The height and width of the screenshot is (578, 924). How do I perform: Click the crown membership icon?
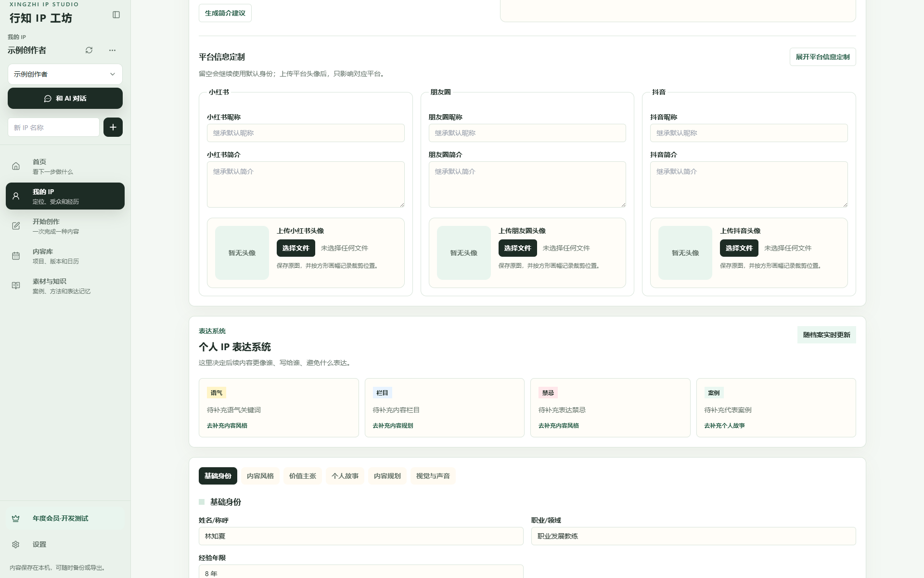[16, 518]
